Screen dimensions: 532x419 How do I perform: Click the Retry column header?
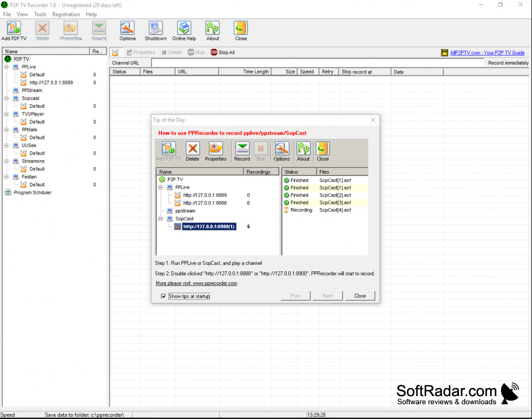click(x=329, y=71)
